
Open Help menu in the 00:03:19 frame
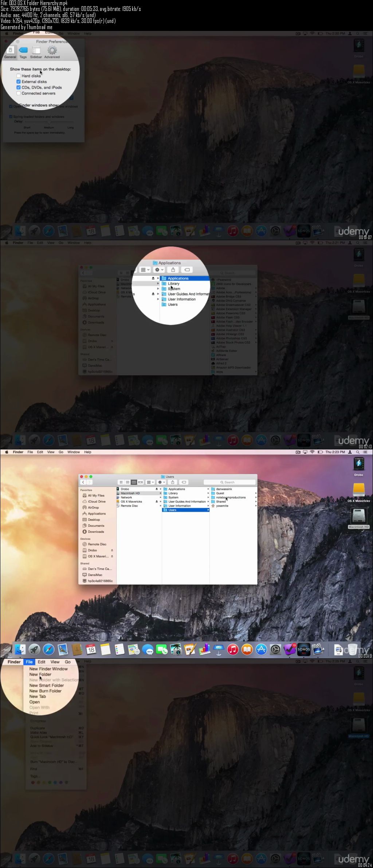[88, 452]
